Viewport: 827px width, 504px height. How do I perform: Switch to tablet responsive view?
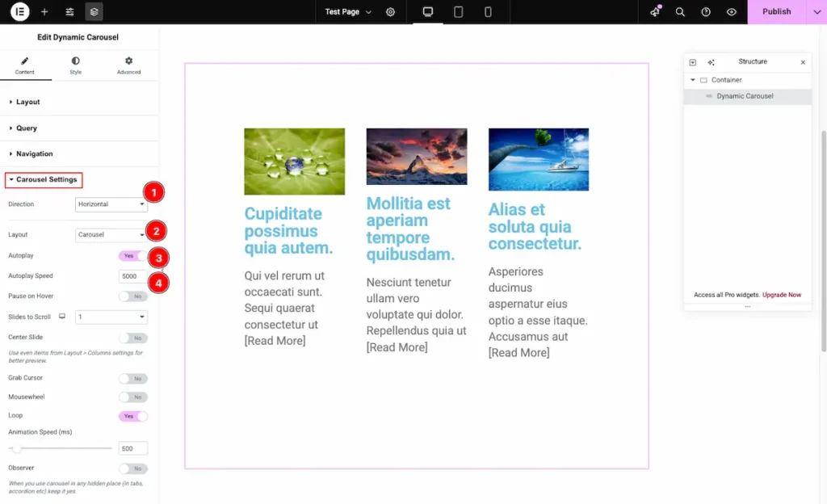(458, 12)
